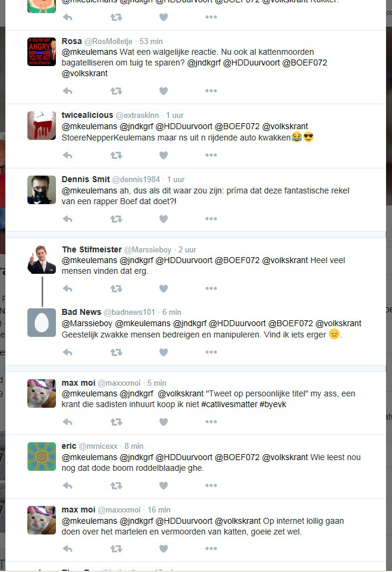Open the #byevk hashtag link

pos(273,405)
